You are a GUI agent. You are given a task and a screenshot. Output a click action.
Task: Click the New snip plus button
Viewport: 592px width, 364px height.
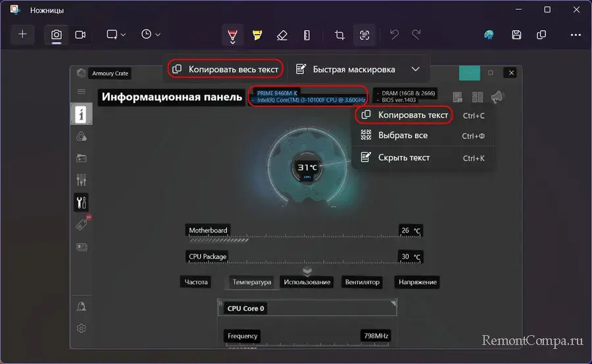point(22,34)
